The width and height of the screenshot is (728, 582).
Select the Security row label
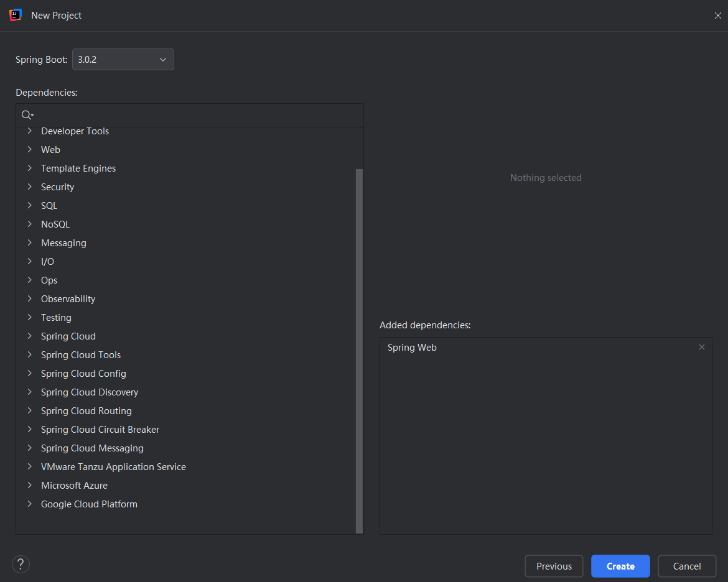(58, 187)
